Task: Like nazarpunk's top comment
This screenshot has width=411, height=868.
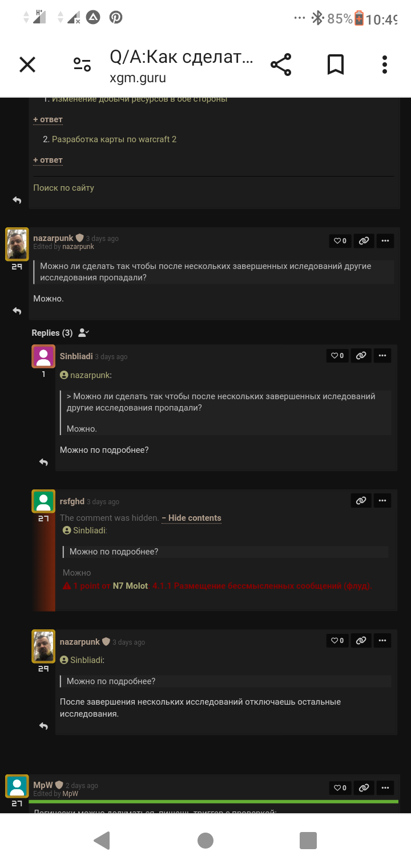Action: (340, 241)
